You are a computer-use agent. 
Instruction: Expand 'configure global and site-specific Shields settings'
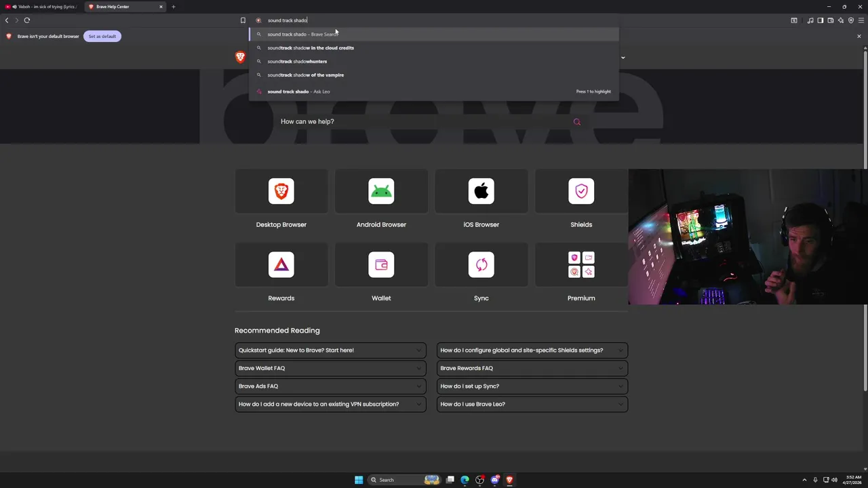point(532,350)
